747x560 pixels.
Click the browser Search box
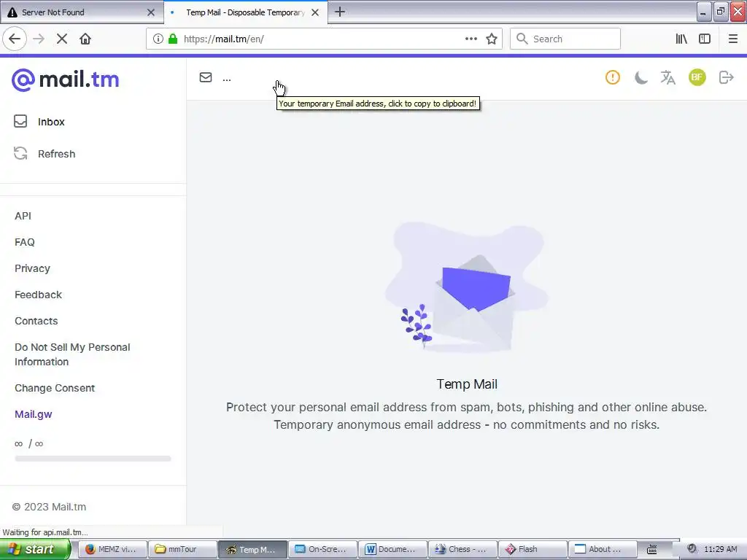click(565, 39)
